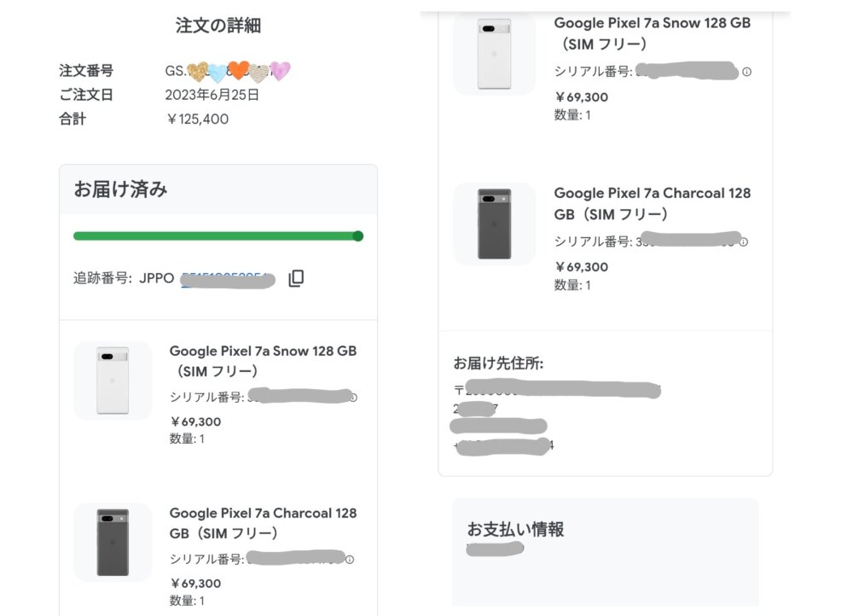Open info icon beside Snow serial under tracking number
Screen dimensions: 853x616
(354, 398)
